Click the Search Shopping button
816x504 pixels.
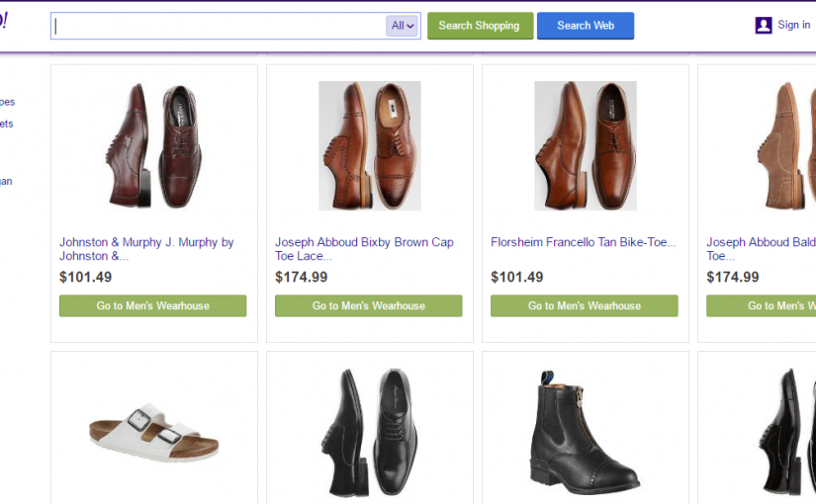(481, 26)
